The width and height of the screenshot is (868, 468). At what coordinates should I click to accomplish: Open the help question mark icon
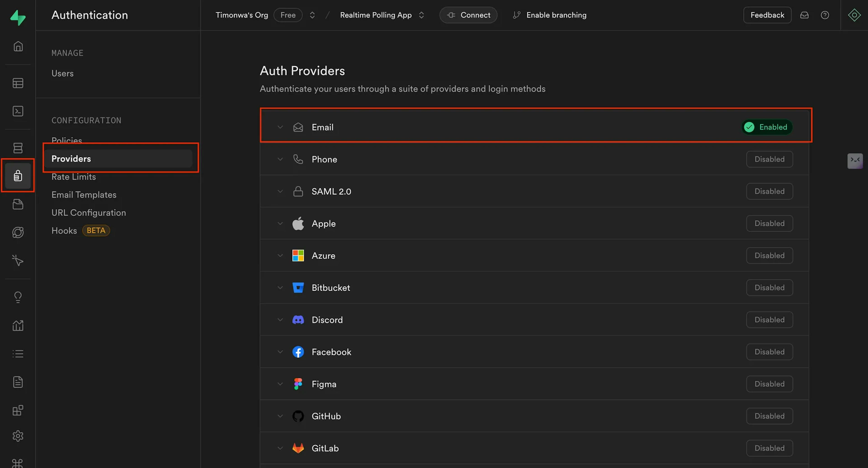[825, 15]
